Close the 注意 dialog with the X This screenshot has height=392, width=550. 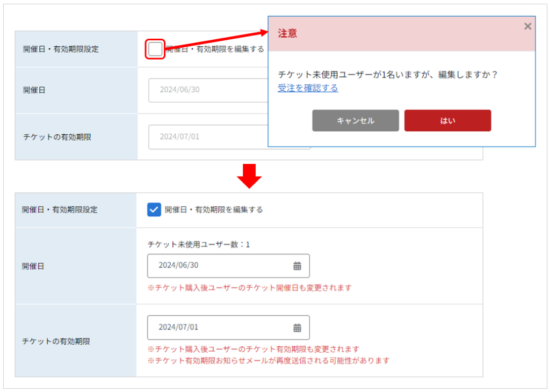(527, 26)
